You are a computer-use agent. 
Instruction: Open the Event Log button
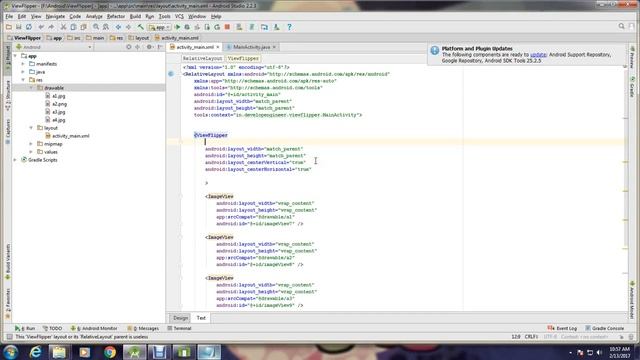(562, 328)
